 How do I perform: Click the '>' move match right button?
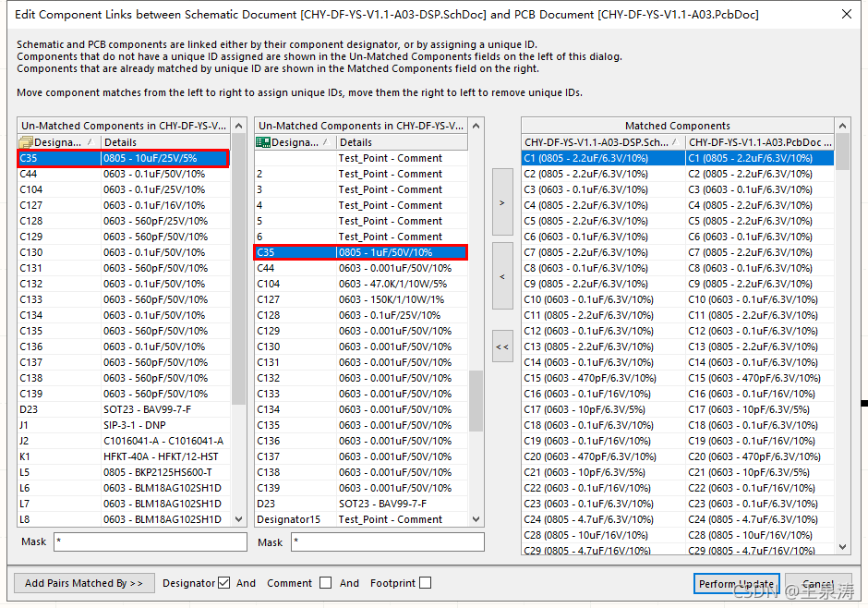[502, 202]
